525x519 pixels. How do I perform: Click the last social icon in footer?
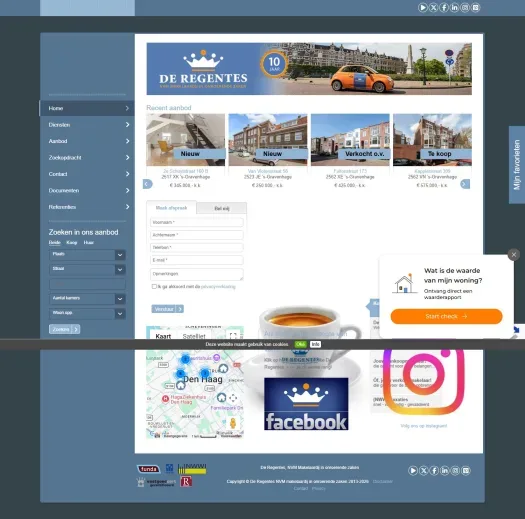click(466, 470)
